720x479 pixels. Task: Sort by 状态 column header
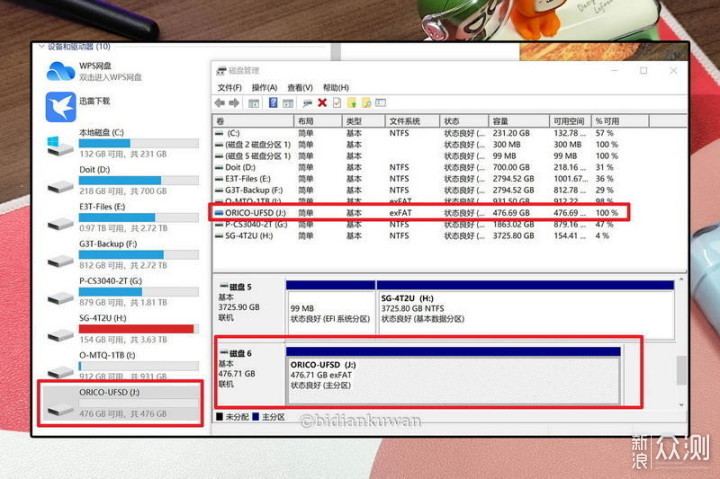464,121
